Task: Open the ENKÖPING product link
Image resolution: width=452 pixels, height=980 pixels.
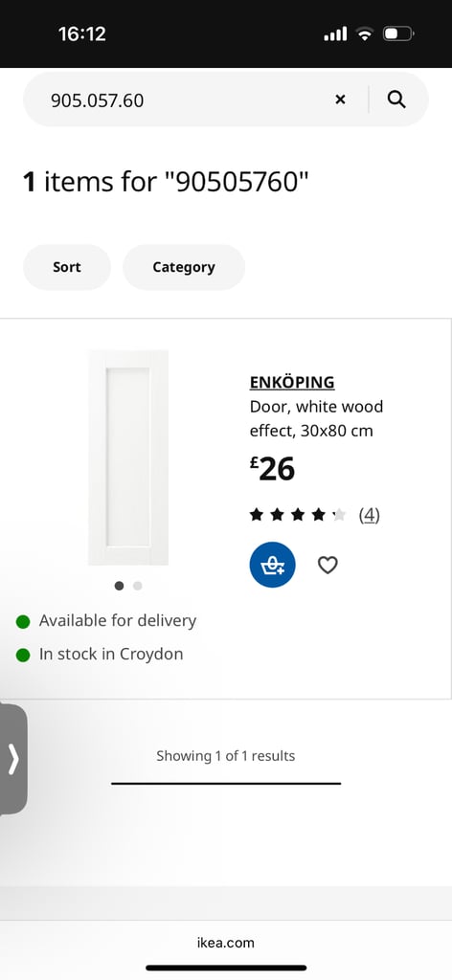Action: (292, 382)
